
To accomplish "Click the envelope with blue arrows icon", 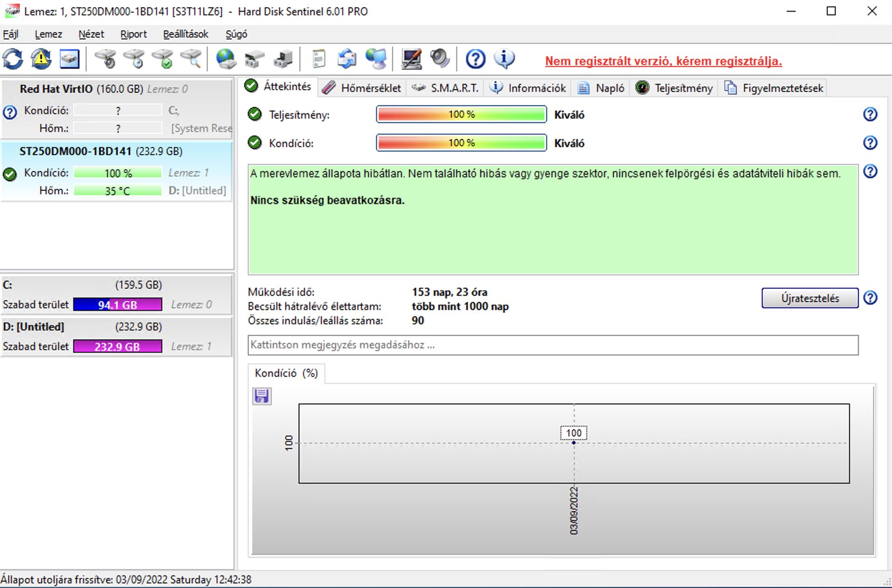I will click(x=347, y=59).
